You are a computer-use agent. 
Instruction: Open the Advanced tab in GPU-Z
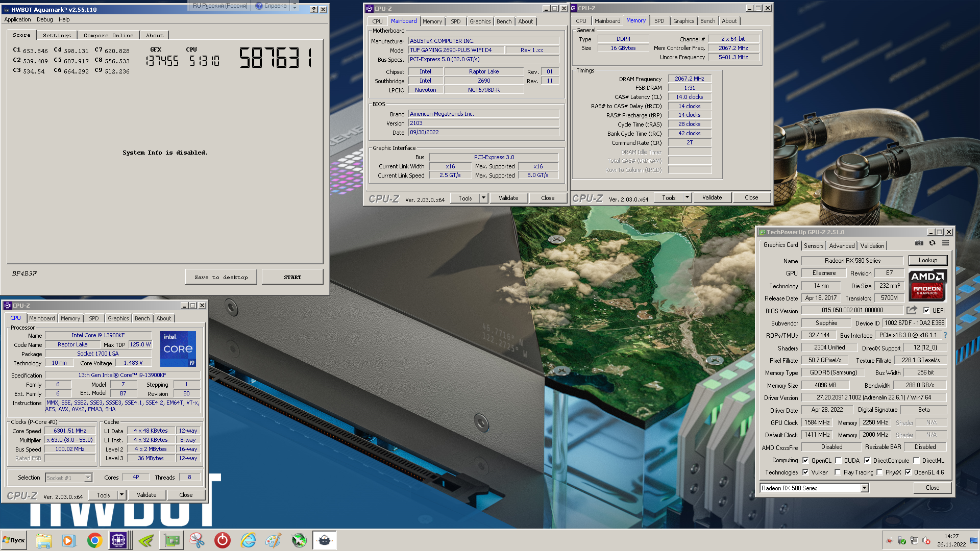(x=842, y=245)
